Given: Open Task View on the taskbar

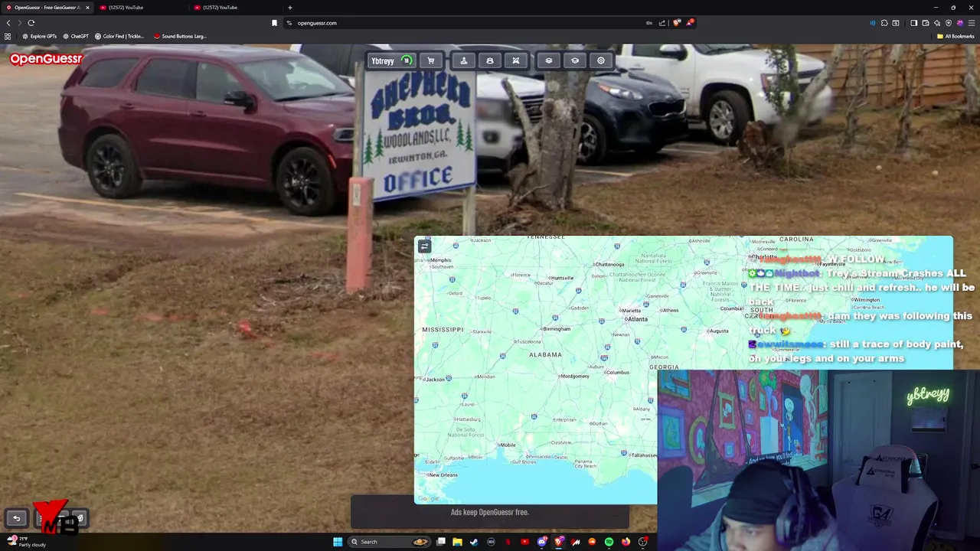Looking at the screenshot, I should point(441,542).
